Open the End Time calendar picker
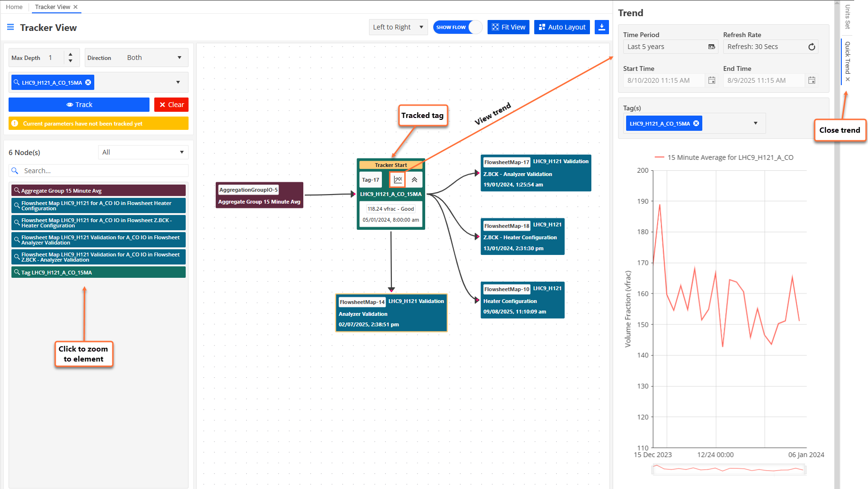 (x=812, y=80)
